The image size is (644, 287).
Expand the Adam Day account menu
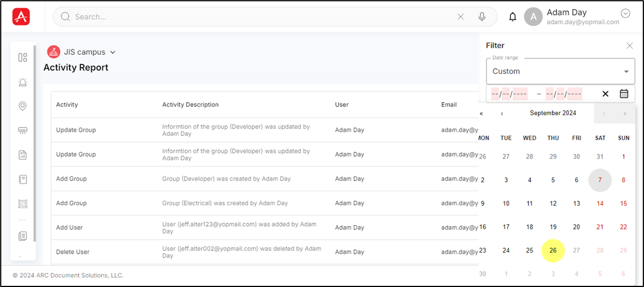[x=625, y=14]
